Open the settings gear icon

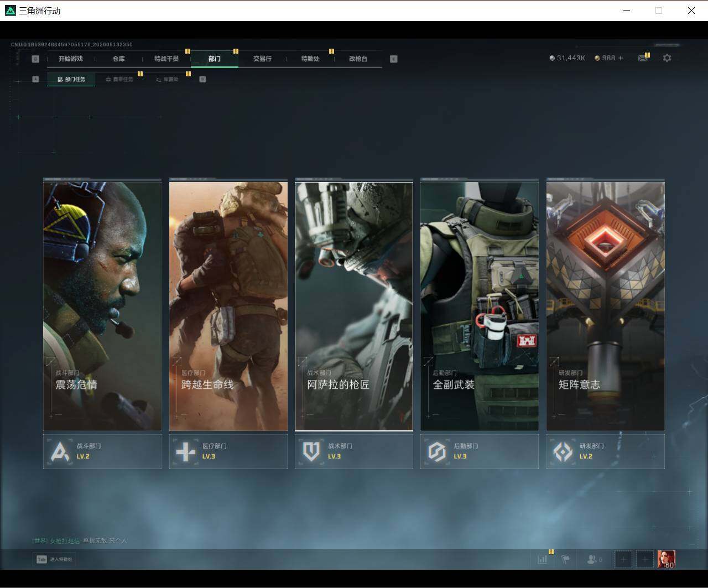667,58
